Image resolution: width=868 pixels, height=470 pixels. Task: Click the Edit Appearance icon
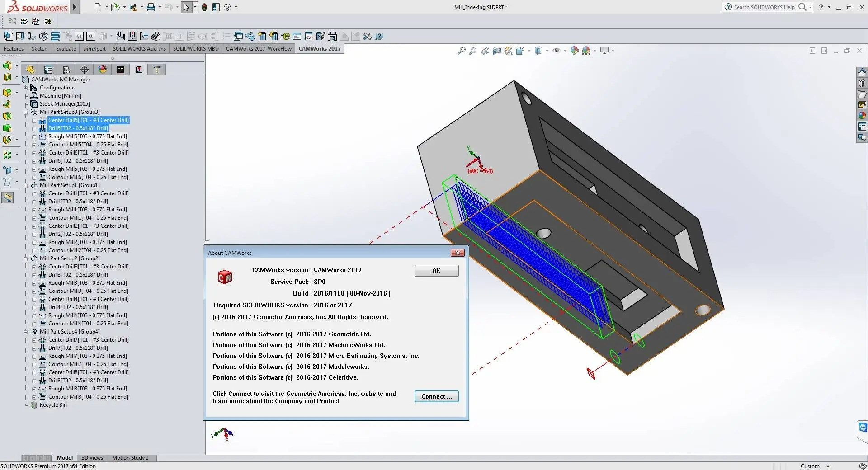point(575,51)
